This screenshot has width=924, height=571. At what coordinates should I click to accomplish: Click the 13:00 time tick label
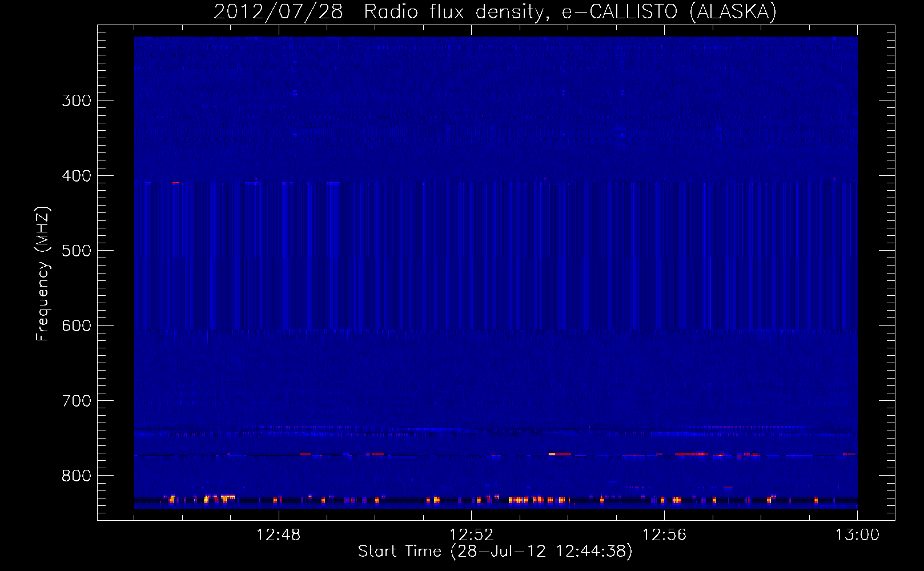pyautogui.click(x=857, y=535)
